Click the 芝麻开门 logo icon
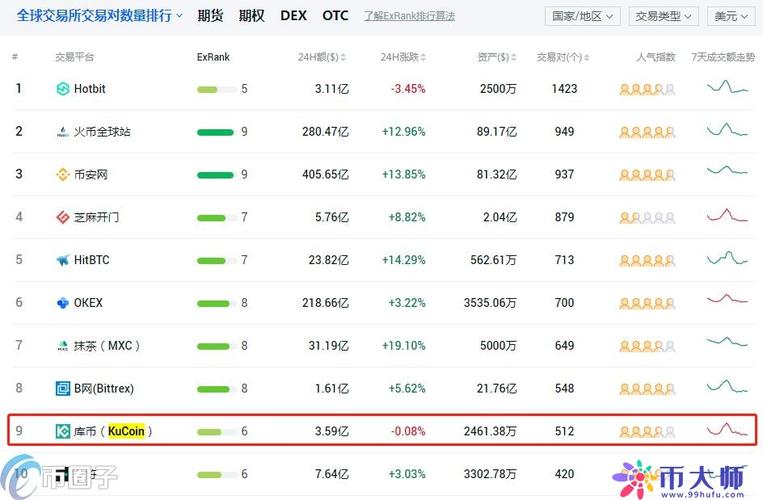763x500 pixels. 63,217
